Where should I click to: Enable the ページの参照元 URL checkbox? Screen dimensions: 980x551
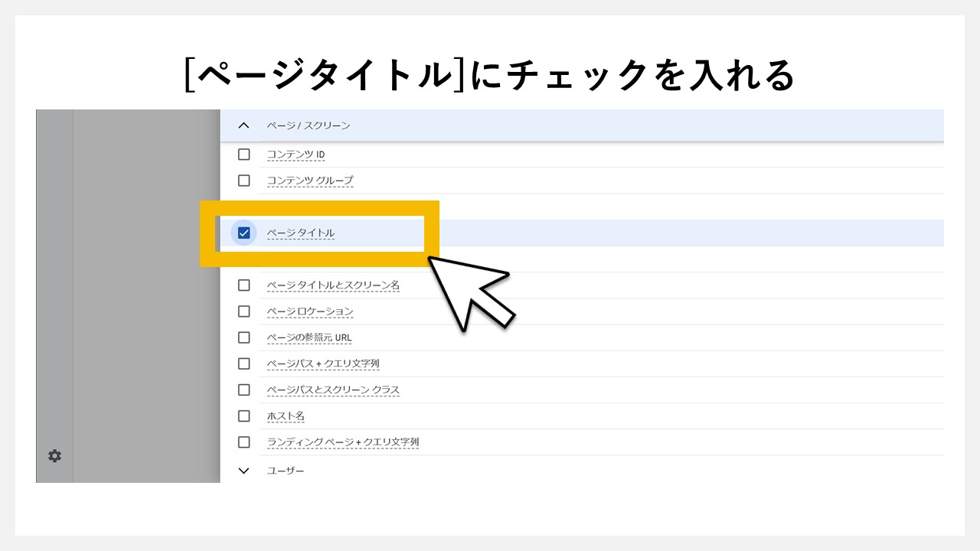pyautogui.click(x=243, y=337)
